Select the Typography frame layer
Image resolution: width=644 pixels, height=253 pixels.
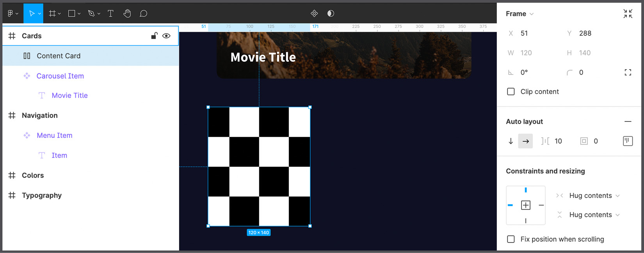[x=91, y=195]
